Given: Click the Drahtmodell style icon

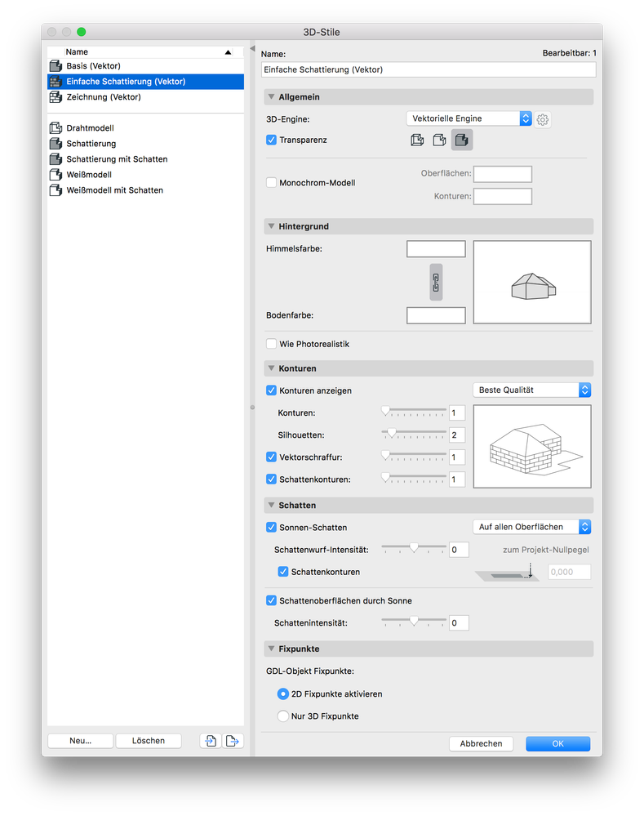Looking at the screenshot, I should 56,128.
